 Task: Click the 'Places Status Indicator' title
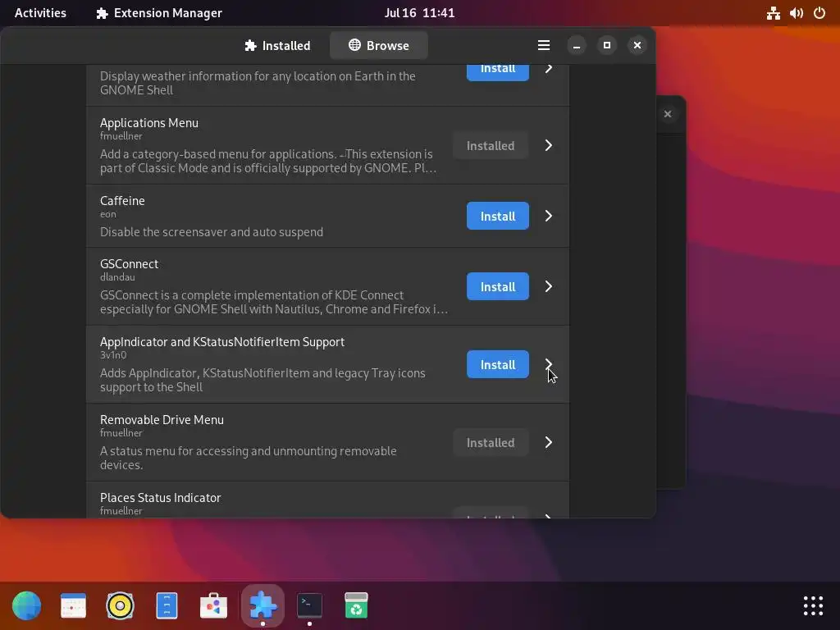pyautogui.click(x=160, y=498)
